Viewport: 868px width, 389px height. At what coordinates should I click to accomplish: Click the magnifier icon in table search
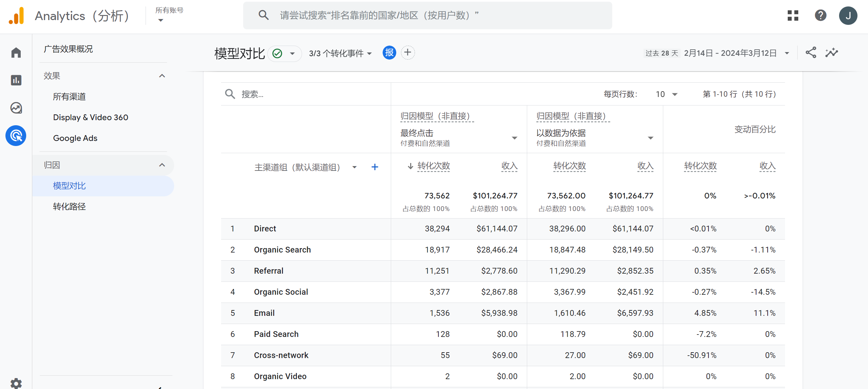tap(230, 94)
